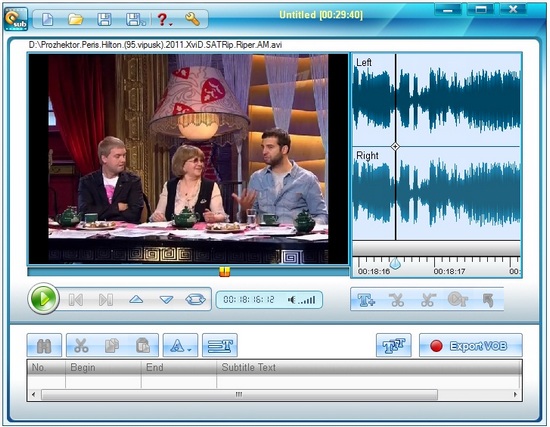Click the Export VOB button
Screen dimensions: 550x427
click(471, 346)
